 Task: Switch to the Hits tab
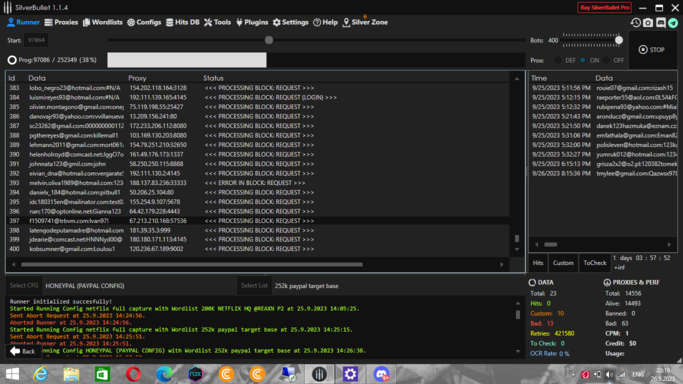(538, 263)
